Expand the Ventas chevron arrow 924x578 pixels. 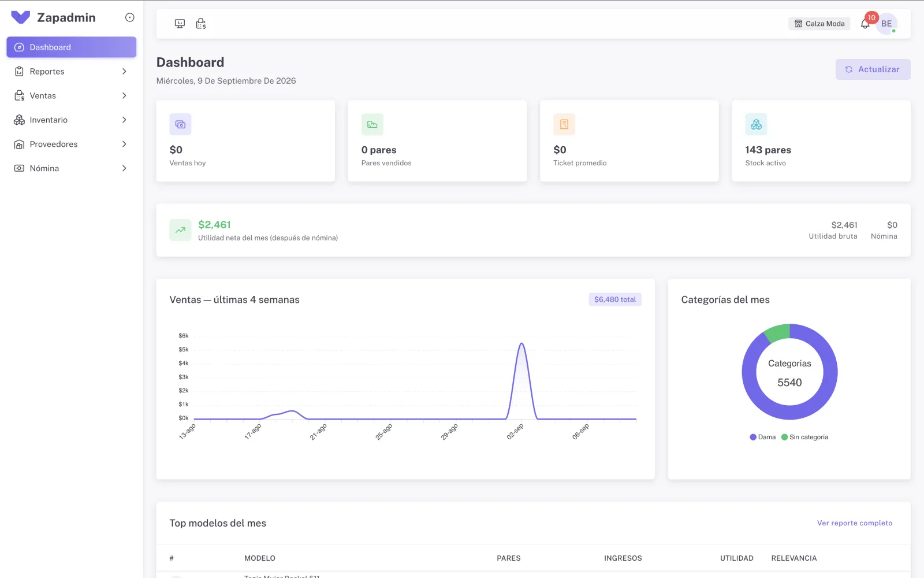tap(124, 96)
